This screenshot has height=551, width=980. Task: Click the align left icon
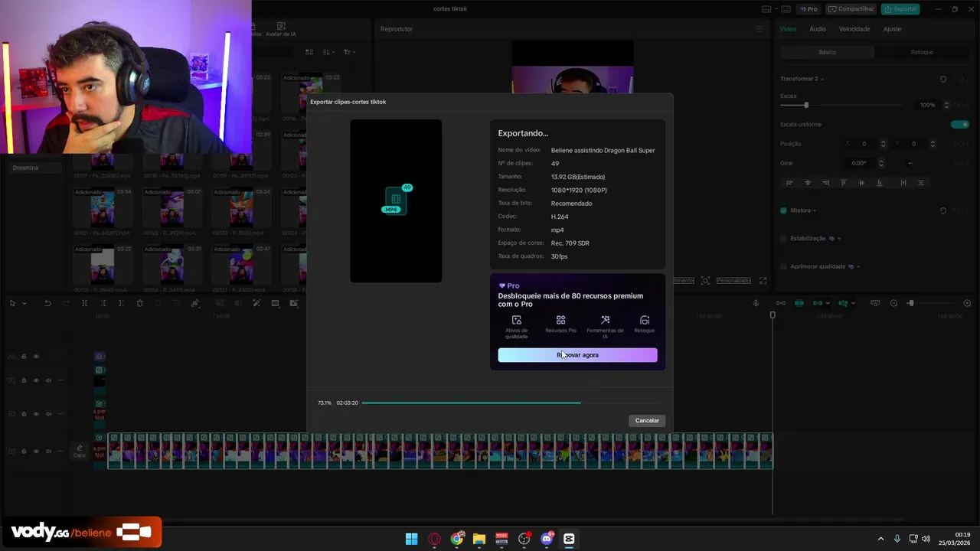click(789, 183)
